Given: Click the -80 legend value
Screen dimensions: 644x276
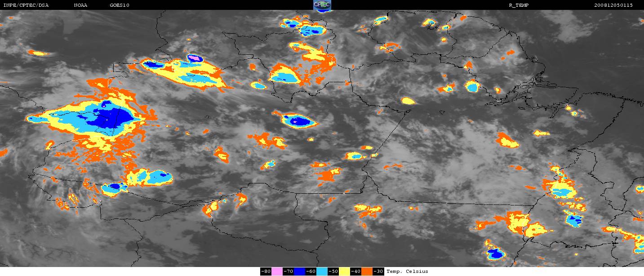Looking at the screenshot, I should 266,272.
